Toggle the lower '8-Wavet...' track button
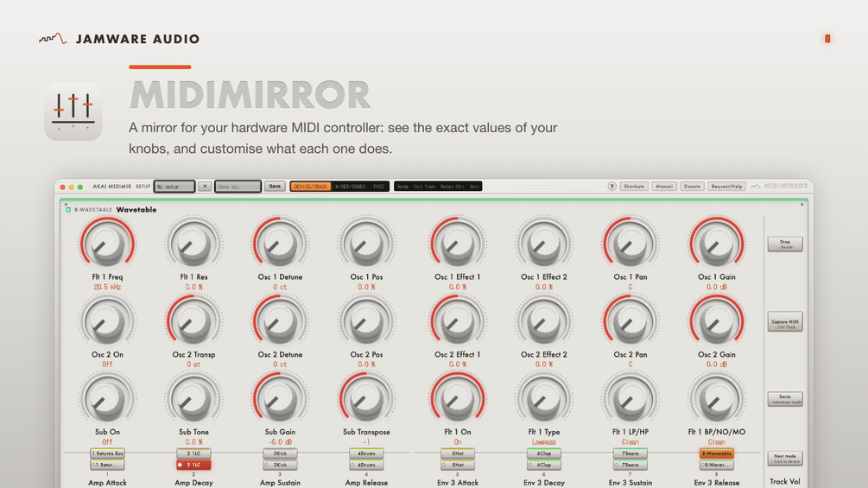Viewport: 868px width, 488px height. click(x=716, y=465)
